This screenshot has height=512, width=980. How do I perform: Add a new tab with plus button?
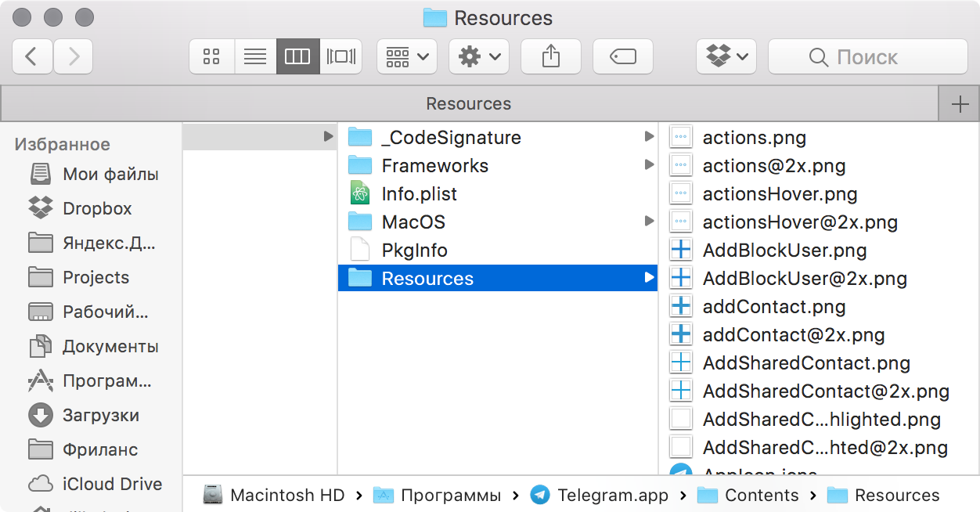pyautogui.click(x=959, y=104)
